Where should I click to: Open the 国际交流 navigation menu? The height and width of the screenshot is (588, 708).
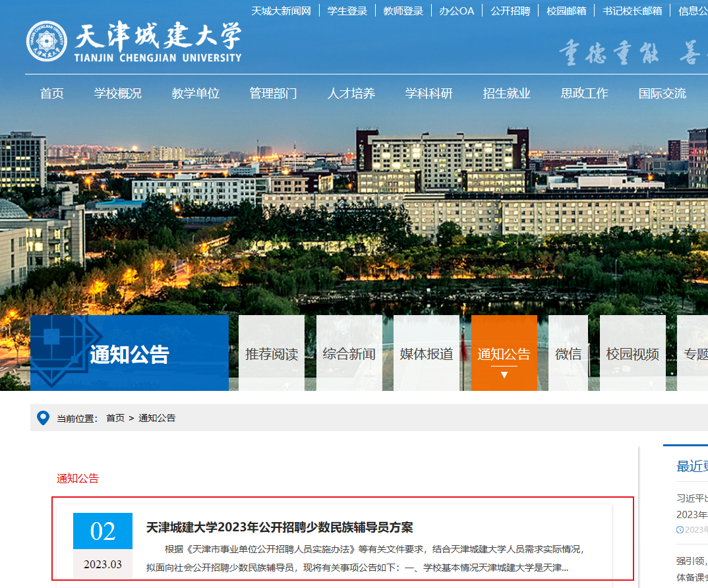[x=663, y=94]
